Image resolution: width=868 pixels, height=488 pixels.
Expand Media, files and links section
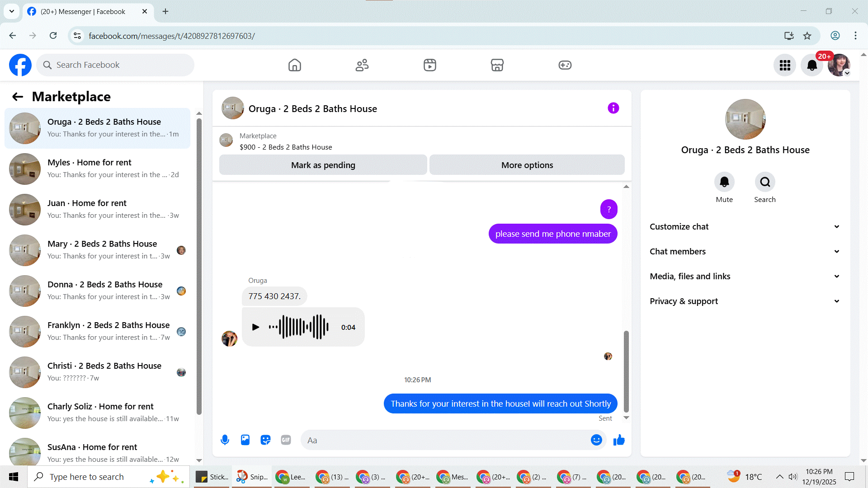(x=745, y=277)
